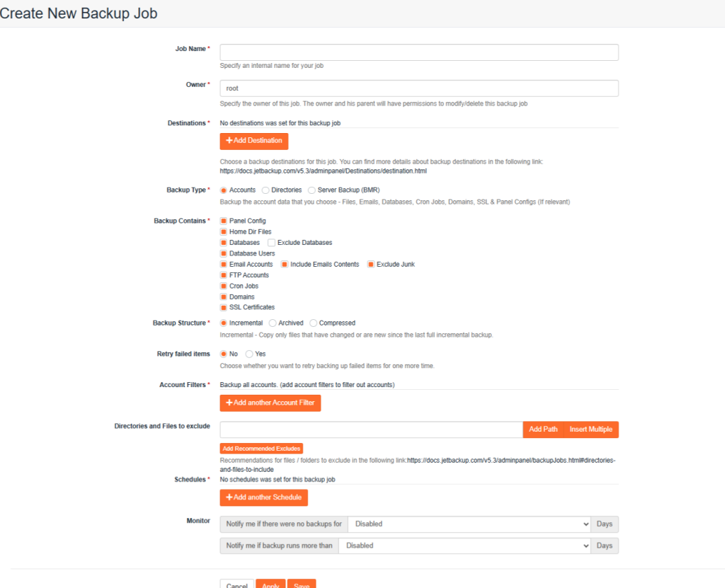This screenshot has height=588, width=725.
Task: Click the Cancel button
Action: (236, 584)
